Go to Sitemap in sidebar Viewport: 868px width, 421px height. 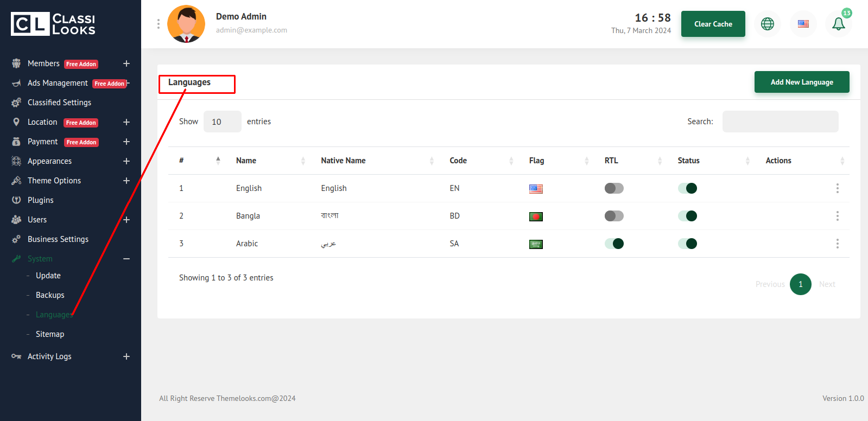coord(50,334)
